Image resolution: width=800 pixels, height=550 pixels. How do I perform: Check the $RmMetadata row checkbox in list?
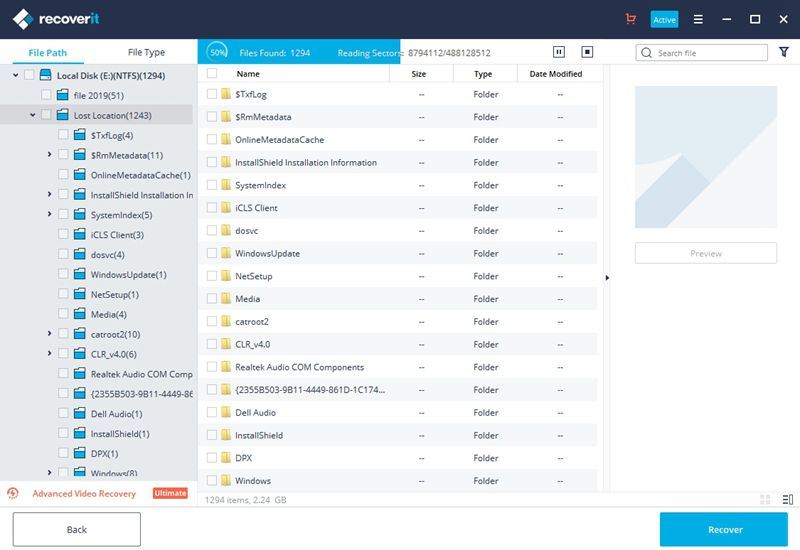click(x=212, y=117)
